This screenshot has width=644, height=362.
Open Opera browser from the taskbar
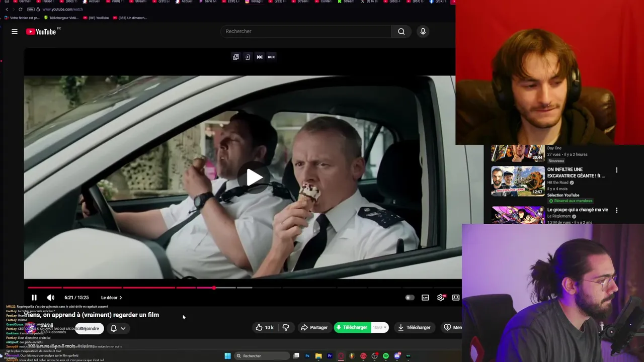pyautogui.click(x=341, y=356)
